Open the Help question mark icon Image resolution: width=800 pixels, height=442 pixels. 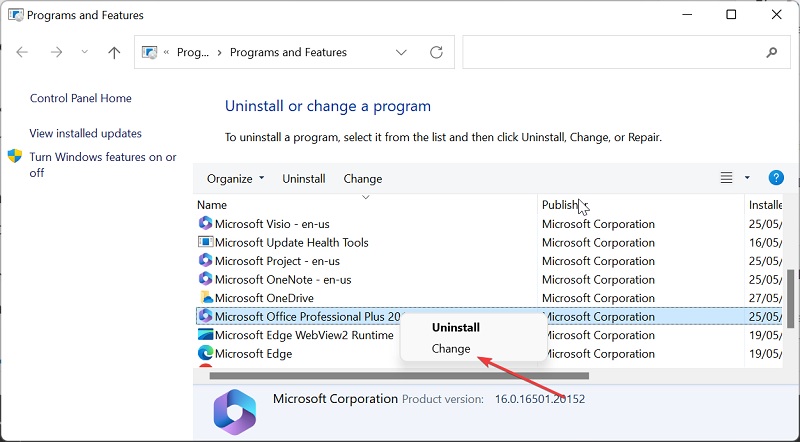point(775,178)
